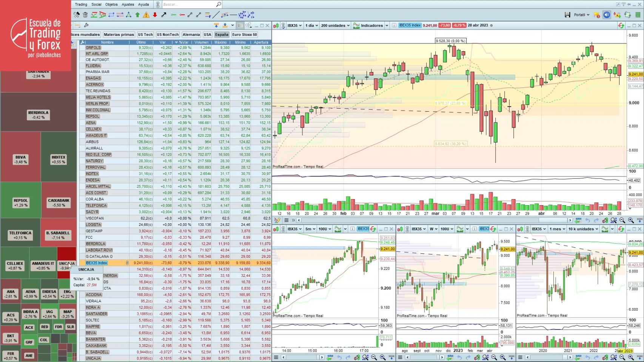This screenshot has height=362, width=644.
Task: Select the GRIFOLS row in the list
Action: (x=176, y=48)
